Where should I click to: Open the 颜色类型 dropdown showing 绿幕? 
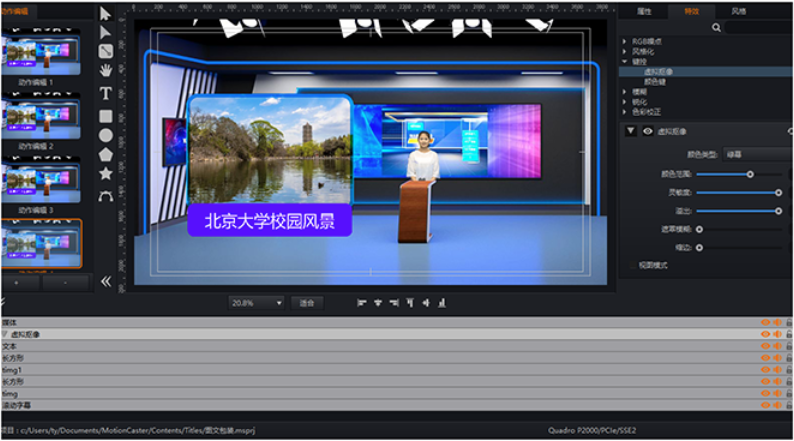point(756,154)
